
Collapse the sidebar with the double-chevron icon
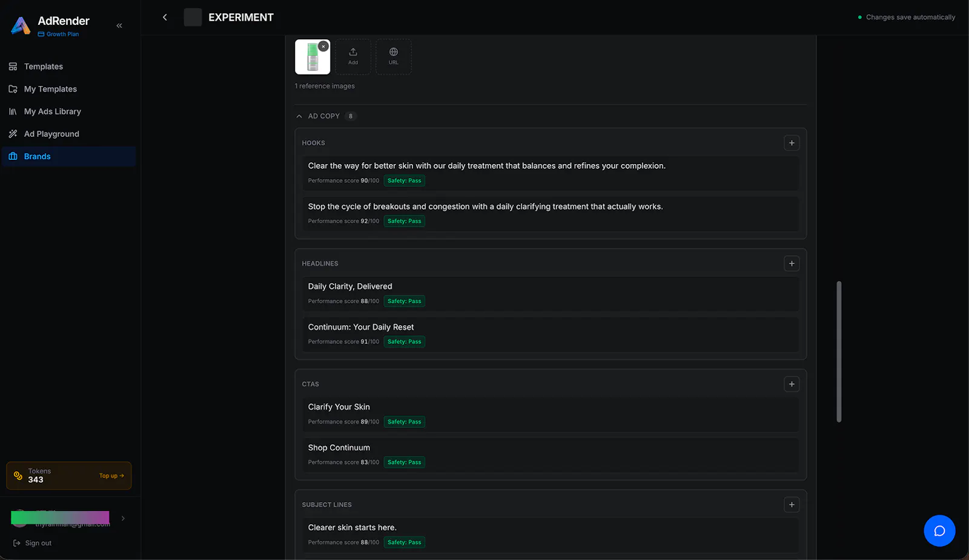click(x=119, y=25)
